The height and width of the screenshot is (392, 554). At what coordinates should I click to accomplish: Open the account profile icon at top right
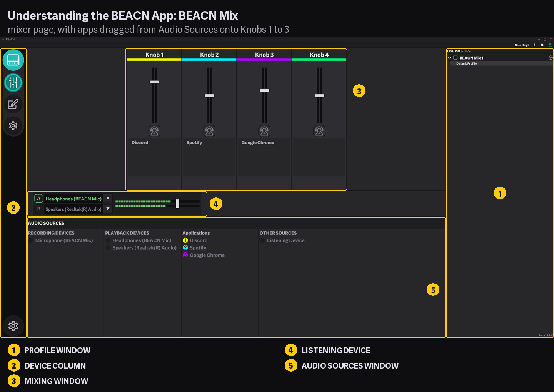pyautogui.click(x=550, y=45)
